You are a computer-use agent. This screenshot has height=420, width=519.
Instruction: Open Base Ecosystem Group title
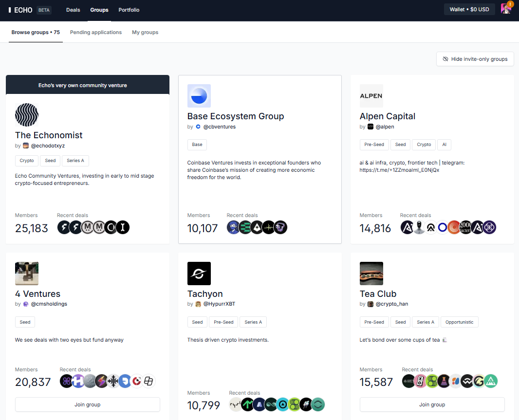(x=236, y=116)
